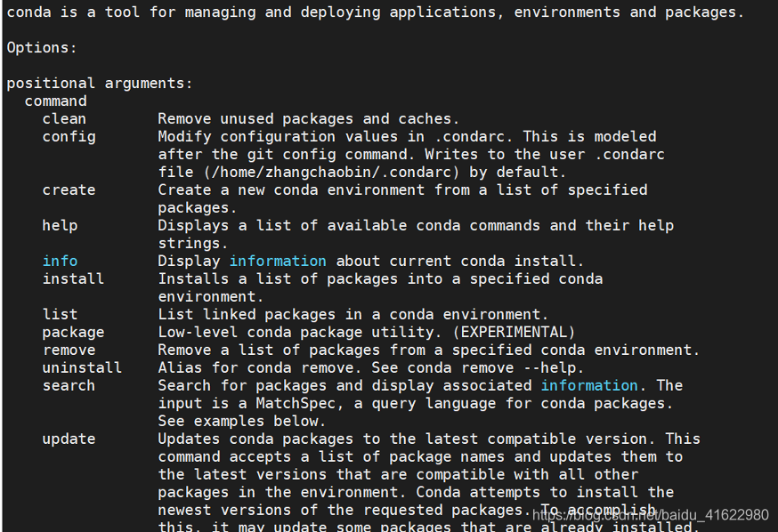Image resolution: width=778 pixels, height=532 pixels.
Task: Select the 'remove' command name
Action: (69, 350)
